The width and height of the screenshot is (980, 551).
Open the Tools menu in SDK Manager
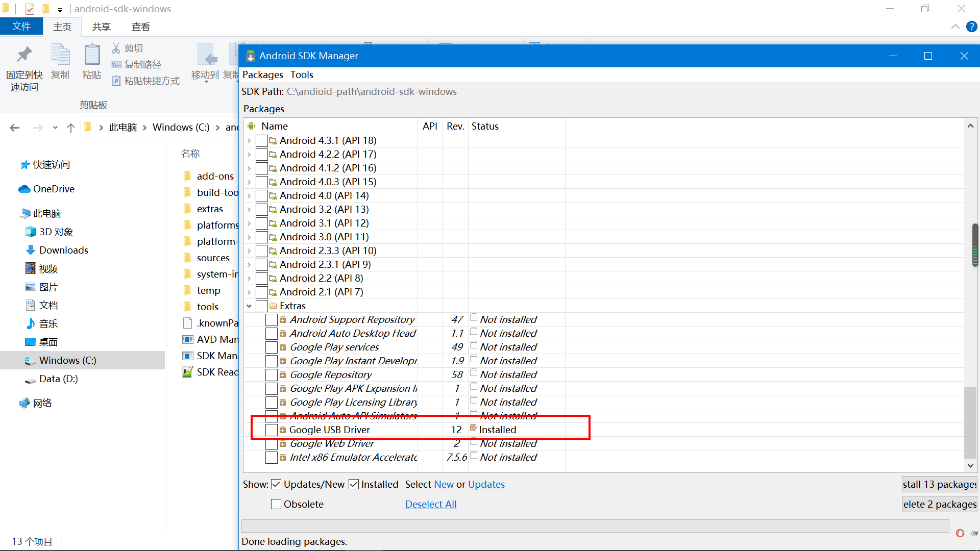[x=302, y=74]
